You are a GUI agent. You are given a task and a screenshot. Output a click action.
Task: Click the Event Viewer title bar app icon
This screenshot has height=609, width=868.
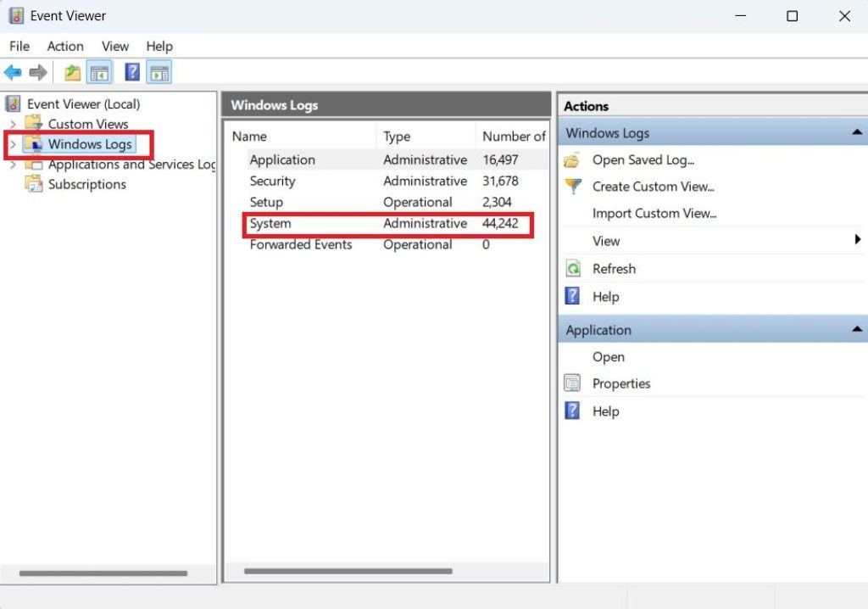(x=16, y=15)
